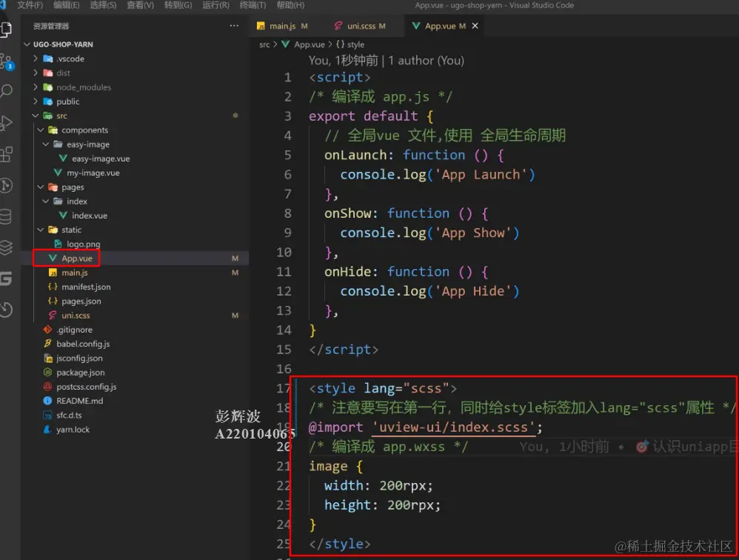Click the 'export default' line of code
The height and width of the screenshot is (560, 739).
[370, 116]
